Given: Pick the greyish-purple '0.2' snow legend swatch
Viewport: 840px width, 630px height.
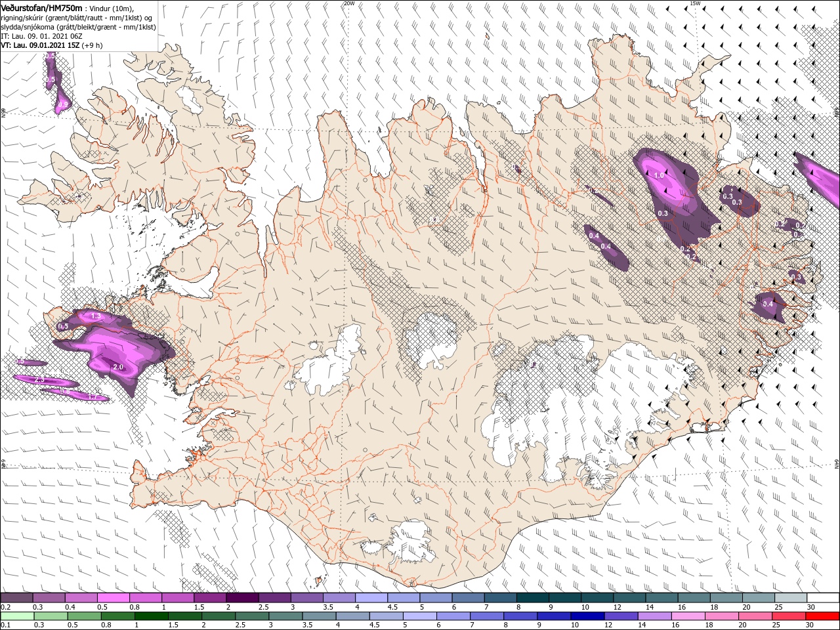Looking at the screenshot, I should (16, 598).
